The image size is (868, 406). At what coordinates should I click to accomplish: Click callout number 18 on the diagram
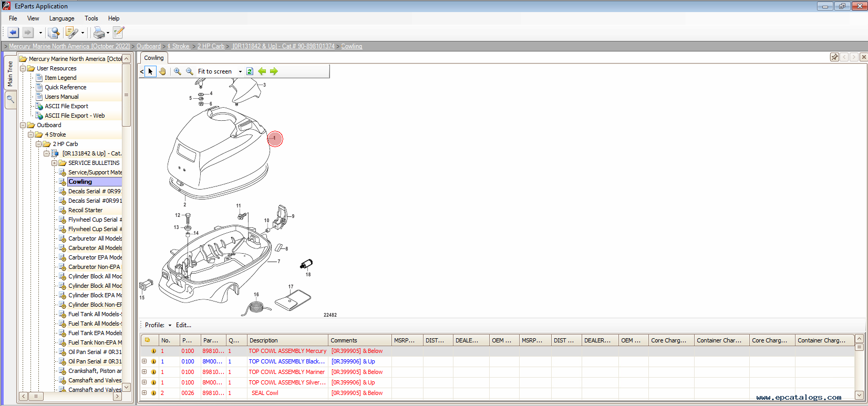point(308,274)
